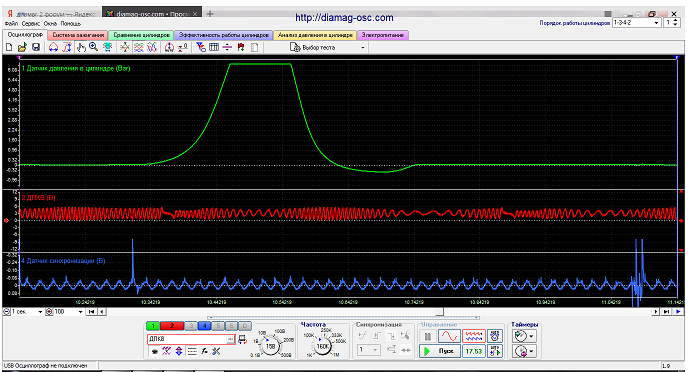This screenshot has width=691, height=372.
Task: Click the horizontal measurement cursors icon
Action: 53,47
